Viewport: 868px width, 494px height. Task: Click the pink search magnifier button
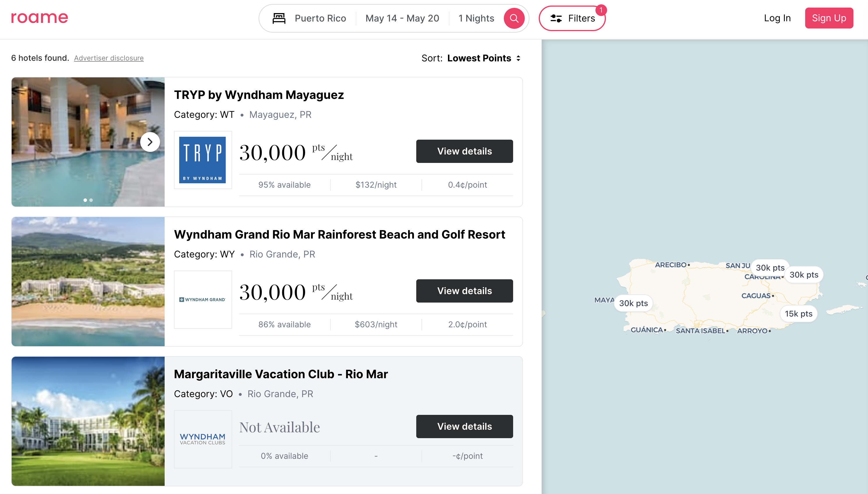514,18
